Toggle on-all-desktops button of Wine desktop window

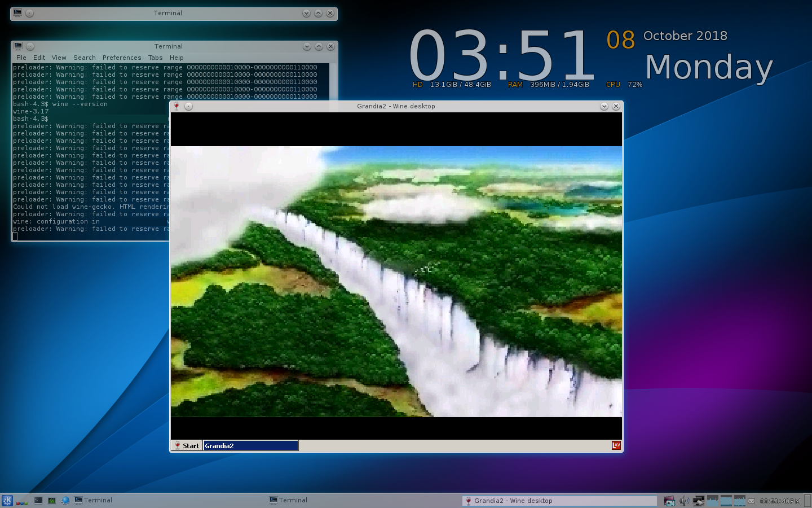point(189,106)
